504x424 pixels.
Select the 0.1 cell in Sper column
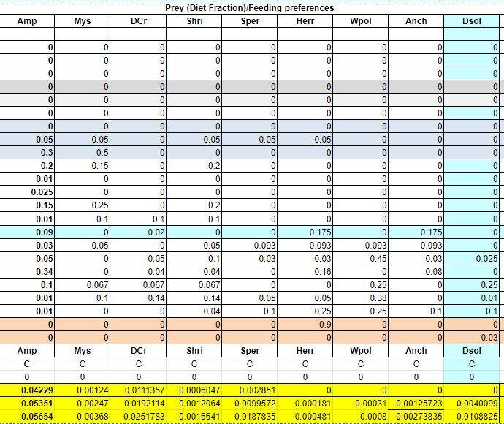[249, 311]
